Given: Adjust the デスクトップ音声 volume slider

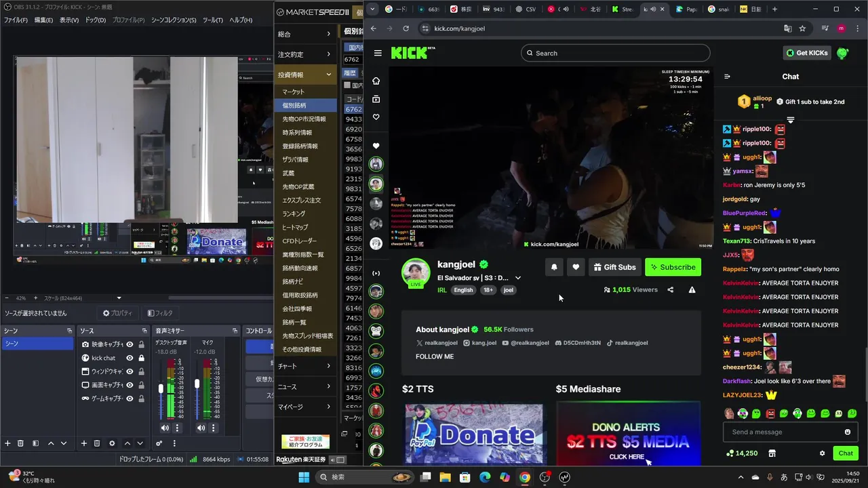Looking at the screenshot, I should coord(161,388).
